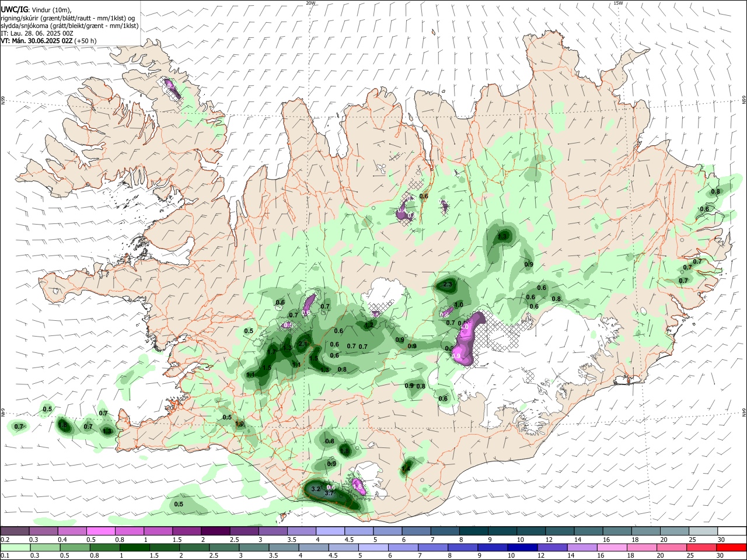Pick the dark teal snow-scale swatch labelled 8
This screenshot has height=560, width=747.
tap(473, 531)
